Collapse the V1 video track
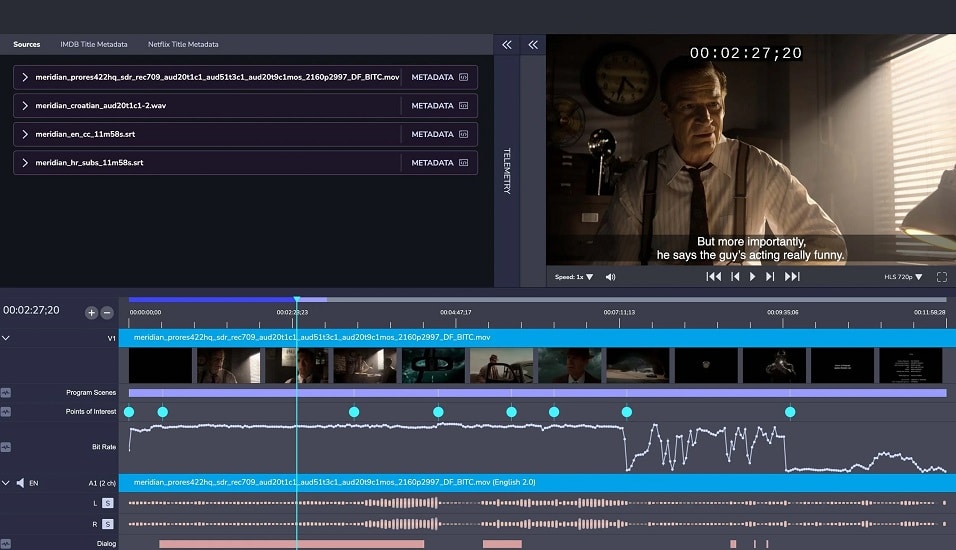 coord(6,338)
